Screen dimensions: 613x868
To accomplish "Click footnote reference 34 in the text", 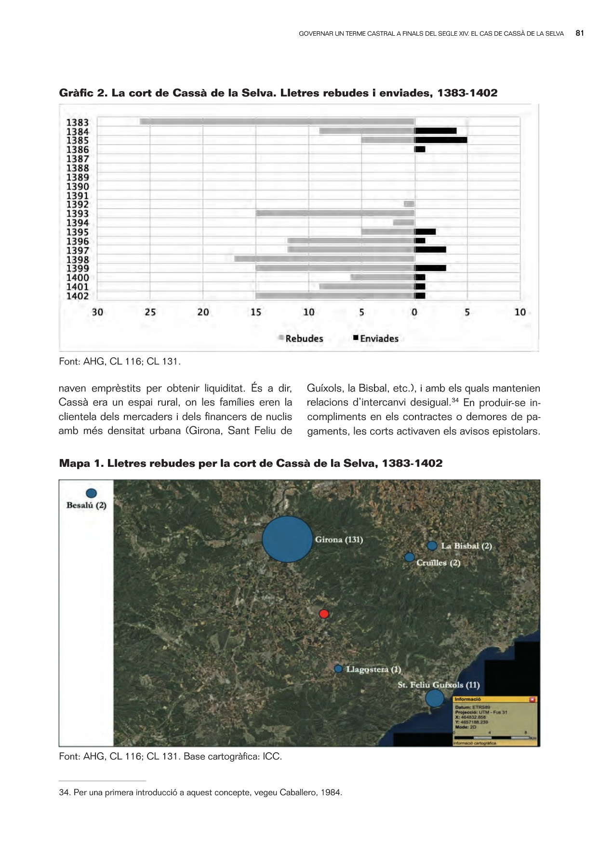I will click(x=454, y=400).
